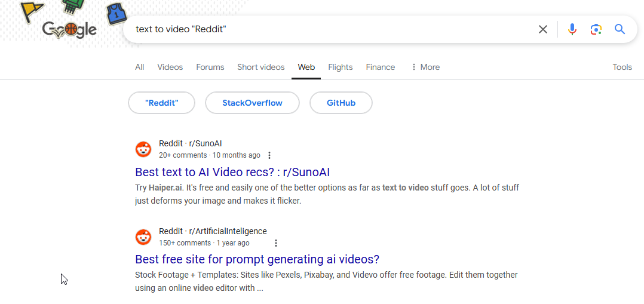Image resolution: width=644 pixels, height=304 pixels.
Task: Switch to the Forums tab
Action: [x=210, y=67]
